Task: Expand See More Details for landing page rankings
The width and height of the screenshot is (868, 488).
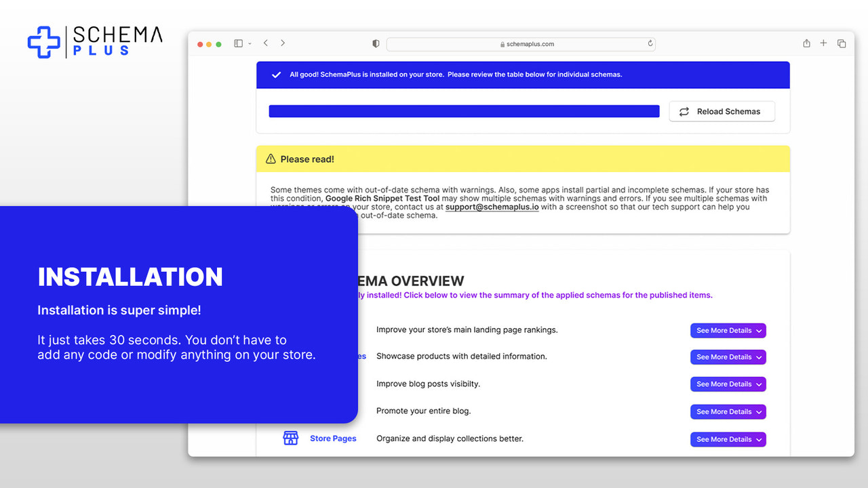Action: click(x=728, y=331)
